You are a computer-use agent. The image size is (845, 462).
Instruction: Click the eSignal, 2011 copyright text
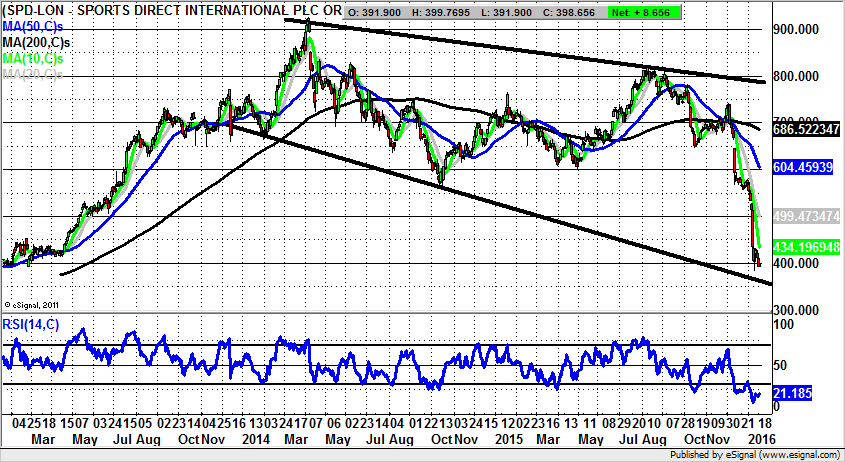(33, 302)
